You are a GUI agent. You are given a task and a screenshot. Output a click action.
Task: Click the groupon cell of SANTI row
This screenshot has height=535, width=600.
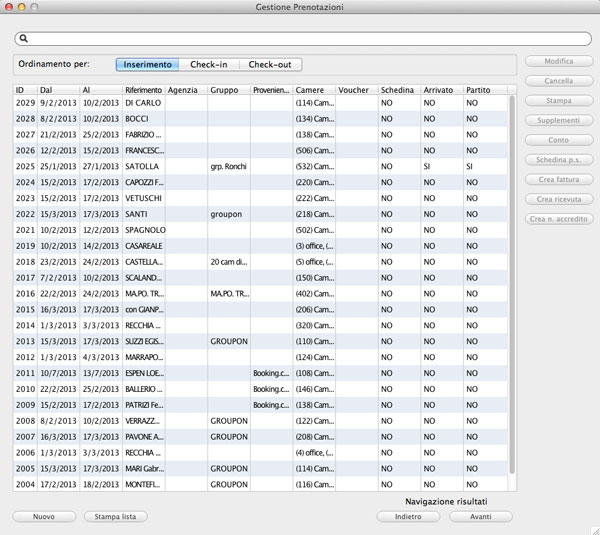pos(229,214)
